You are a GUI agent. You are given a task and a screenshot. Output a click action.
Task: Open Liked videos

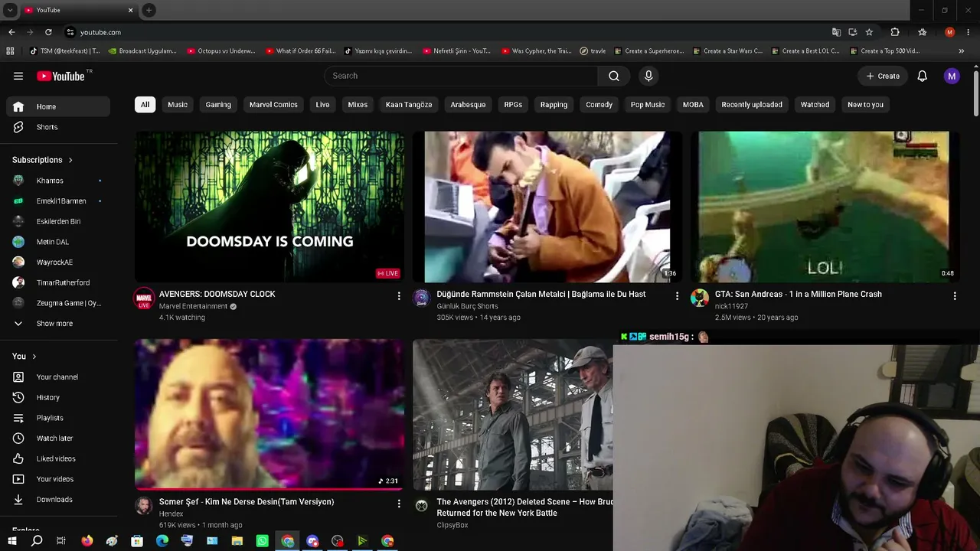(58, 458)
